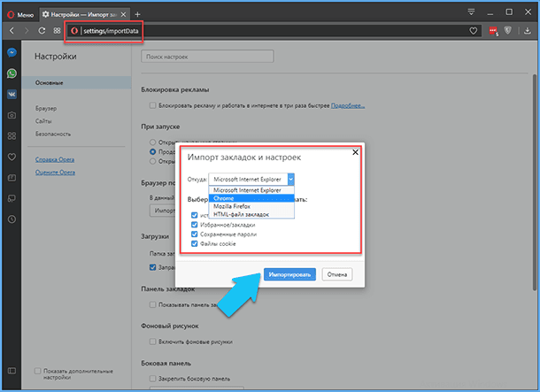Click the Поиск настроек search field
Screen dimensions: 540x392
pyautogui.click(x=207, y=57)
